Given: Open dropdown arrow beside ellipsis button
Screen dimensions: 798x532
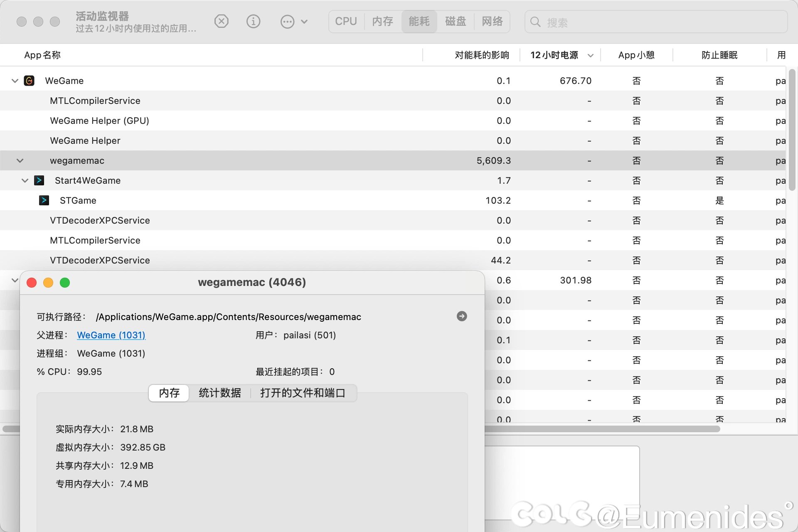Looking at the screenshot, I should point(304,22).
